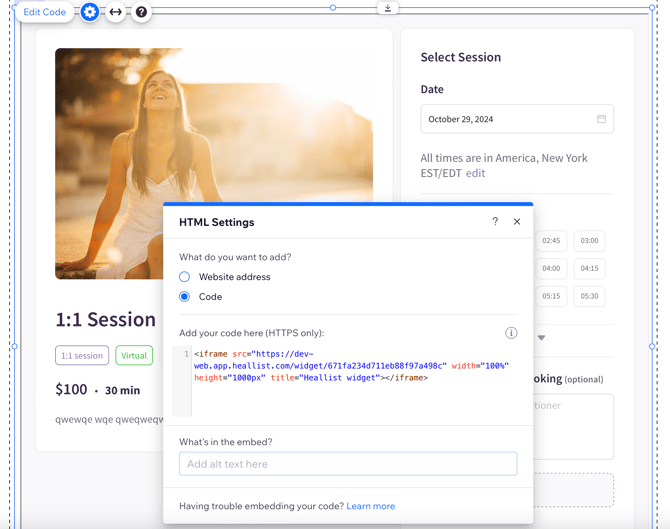Select the Website address radio option
Image resolution: width=670 pixels, height=529 pixels.
pyautogui.click(x=185, y=277)
